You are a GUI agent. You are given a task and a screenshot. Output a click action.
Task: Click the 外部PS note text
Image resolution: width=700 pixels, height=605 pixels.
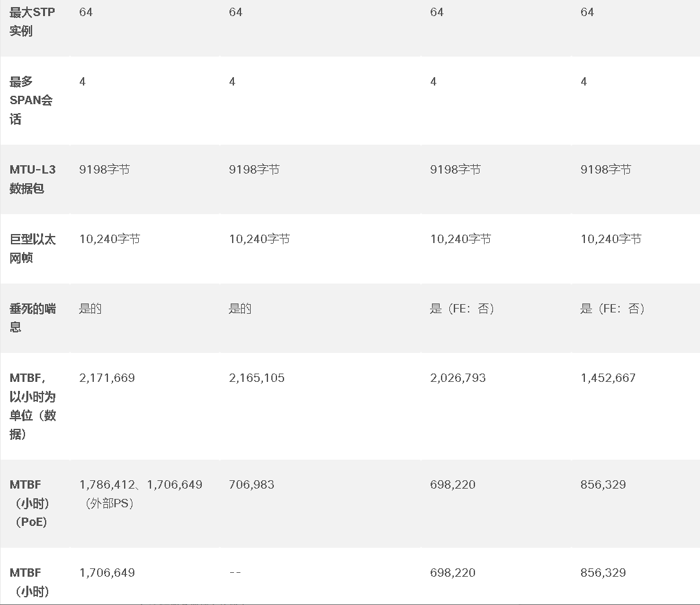(107, 503)
